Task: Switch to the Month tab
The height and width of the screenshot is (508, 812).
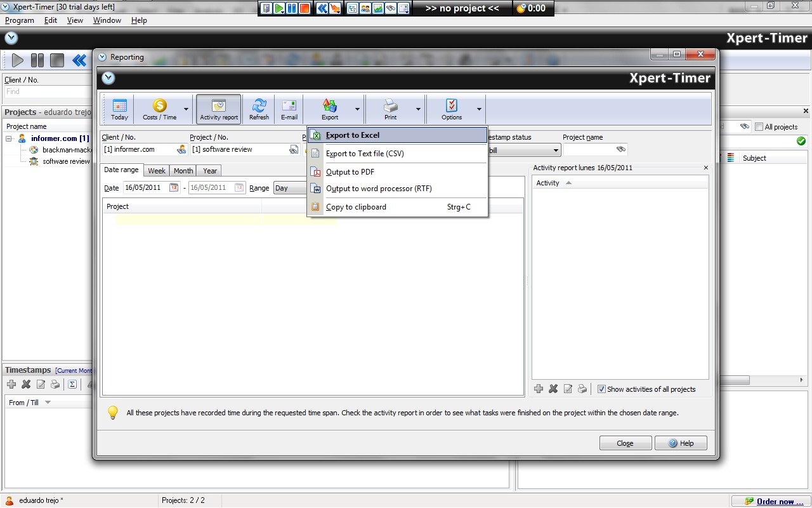Action: point(183,171)
